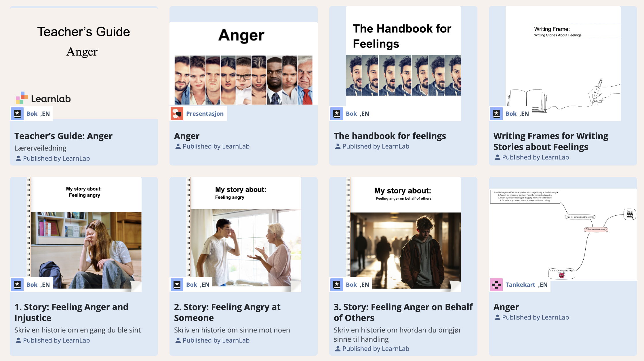Open Writing Frames for Writing Stories about Feelings
This screenshot has width=644, height=361.
tap(551, 141)
